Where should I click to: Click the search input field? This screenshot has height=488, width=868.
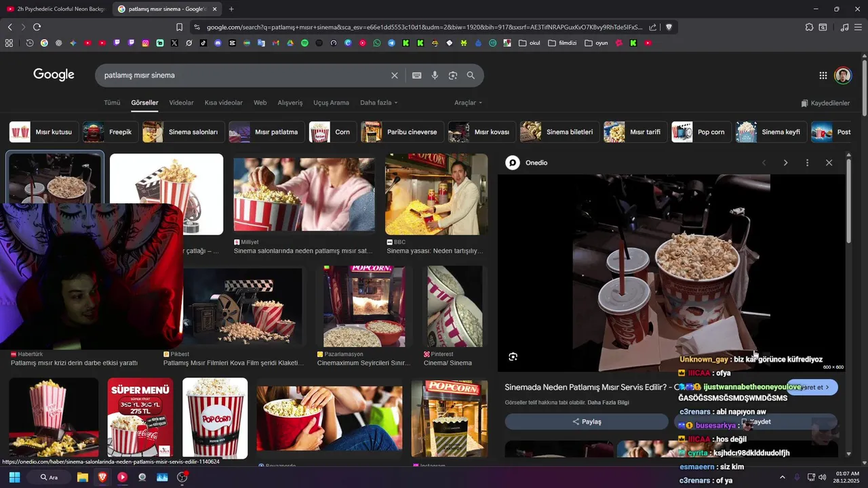[x=244, y=75]
